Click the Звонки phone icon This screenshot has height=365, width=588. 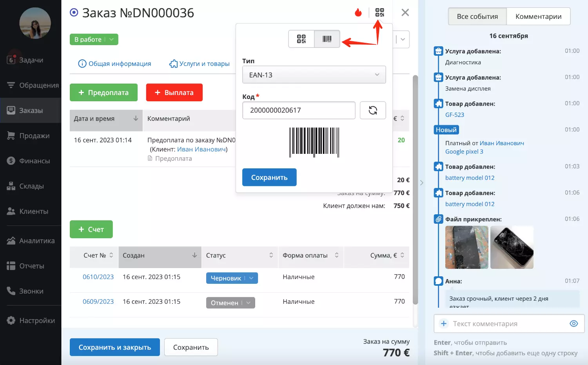[11, 291]
